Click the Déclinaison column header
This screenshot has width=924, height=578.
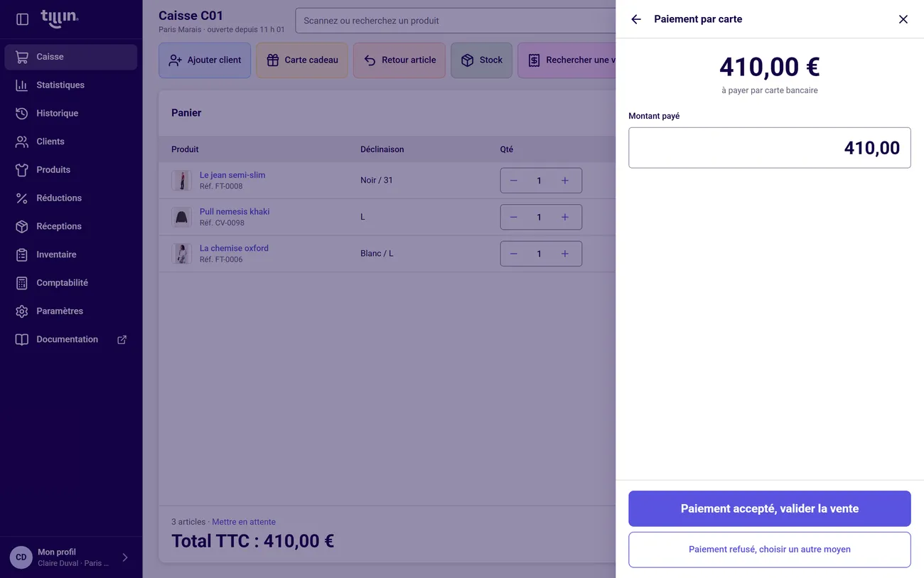(x=382, y=149)
